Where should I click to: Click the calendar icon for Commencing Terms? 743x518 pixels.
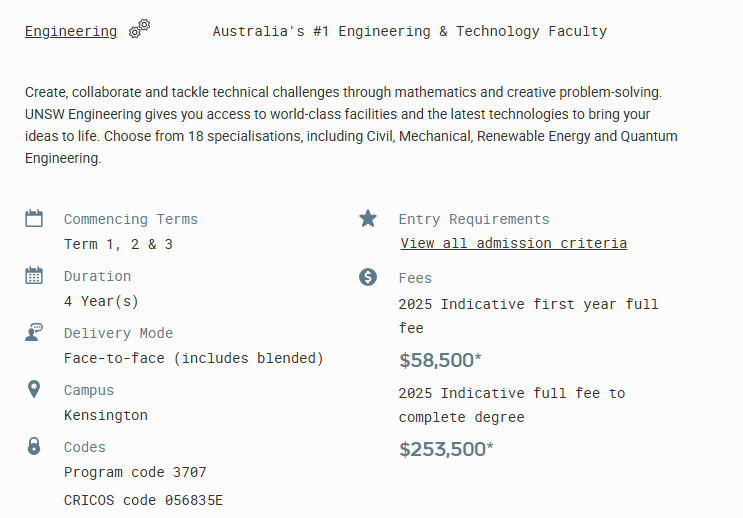click(34, 218)
